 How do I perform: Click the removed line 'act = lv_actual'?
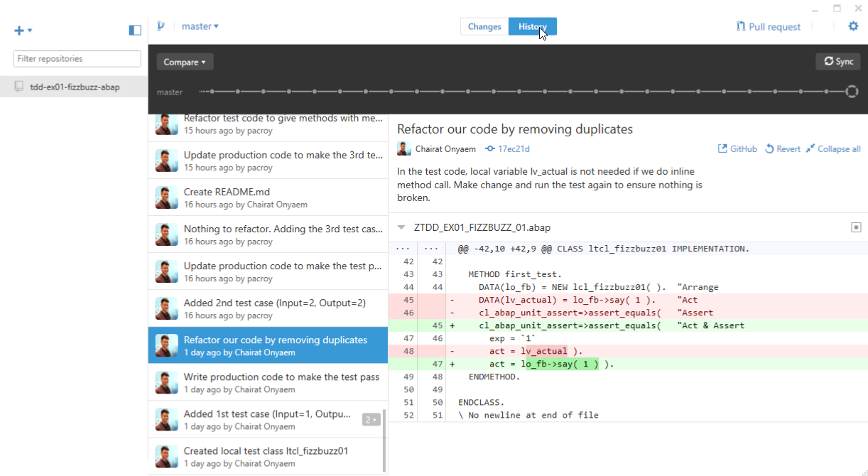click(628, 351)
